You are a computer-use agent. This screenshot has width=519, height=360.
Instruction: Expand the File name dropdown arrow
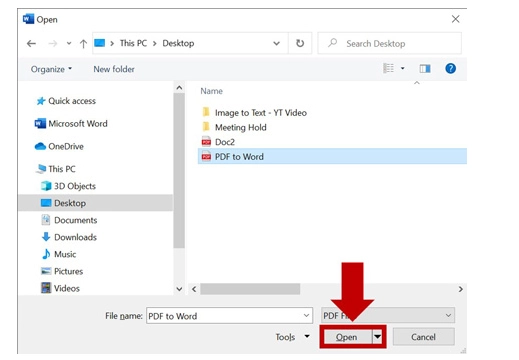click(306, 315)
